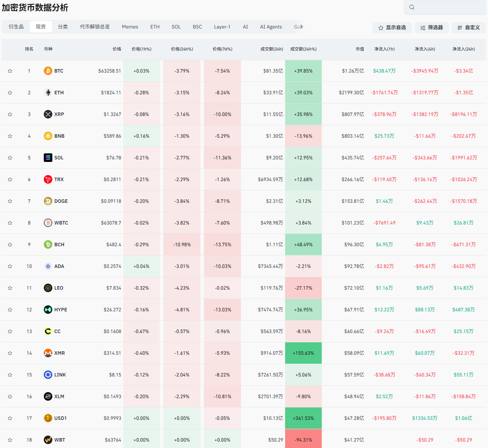488x448 pixels.
Task: Switch to the Memes tab
Action: click(x=130, y=27)
